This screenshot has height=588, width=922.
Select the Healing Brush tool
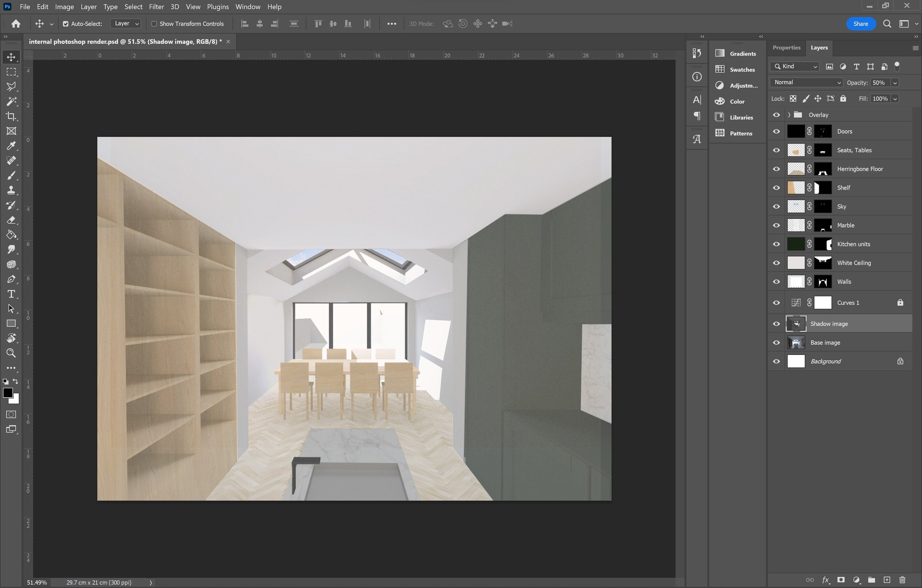[11, 160]
